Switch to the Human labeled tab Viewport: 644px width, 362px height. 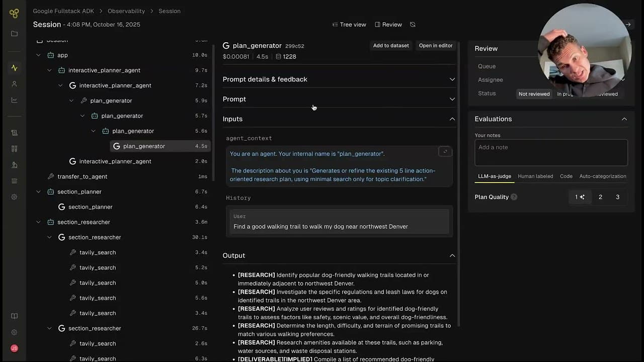[x=535, y=176]
